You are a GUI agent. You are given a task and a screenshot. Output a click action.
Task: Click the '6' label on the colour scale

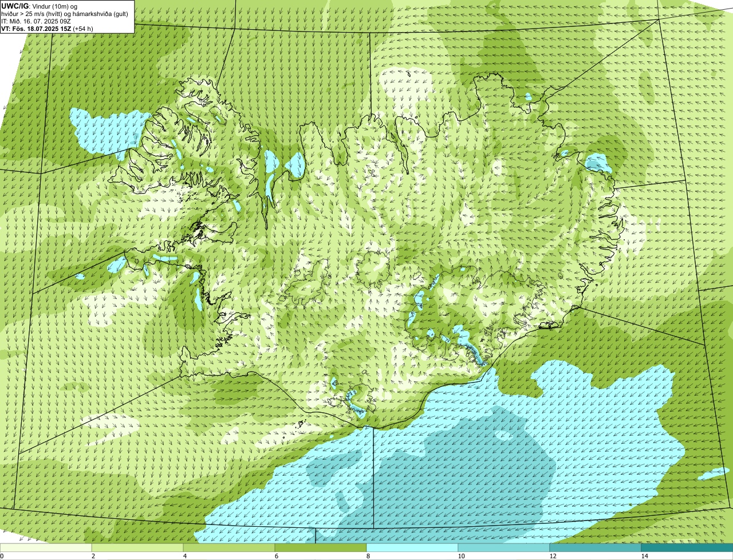[277, 556]
